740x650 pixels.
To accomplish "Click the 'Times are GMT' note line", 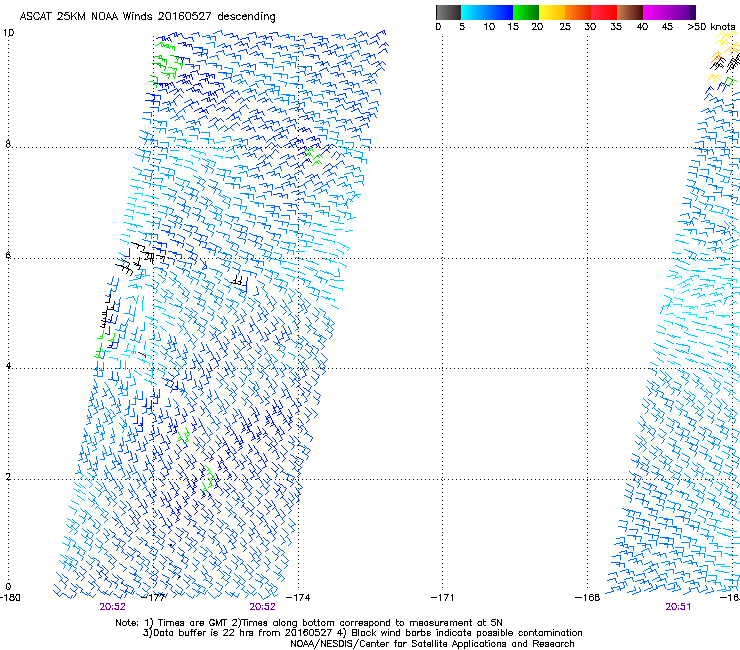I will tap(309, 623).
